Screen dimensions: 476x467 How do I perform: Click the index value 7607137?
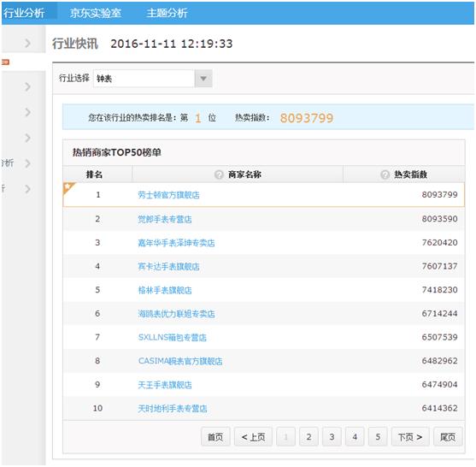pyautogui.click(x=439, y=266)
